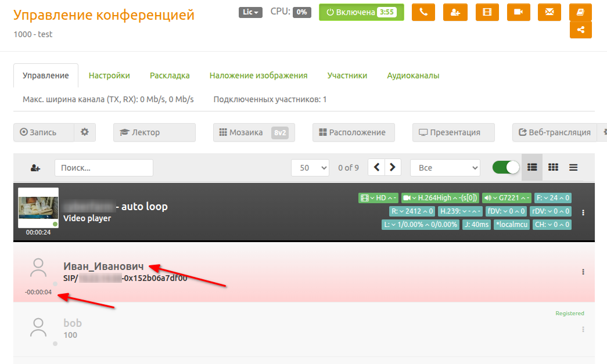The image size is (607, 364).
Task: Switch participant list to grid view
Action: click(553, 168)
